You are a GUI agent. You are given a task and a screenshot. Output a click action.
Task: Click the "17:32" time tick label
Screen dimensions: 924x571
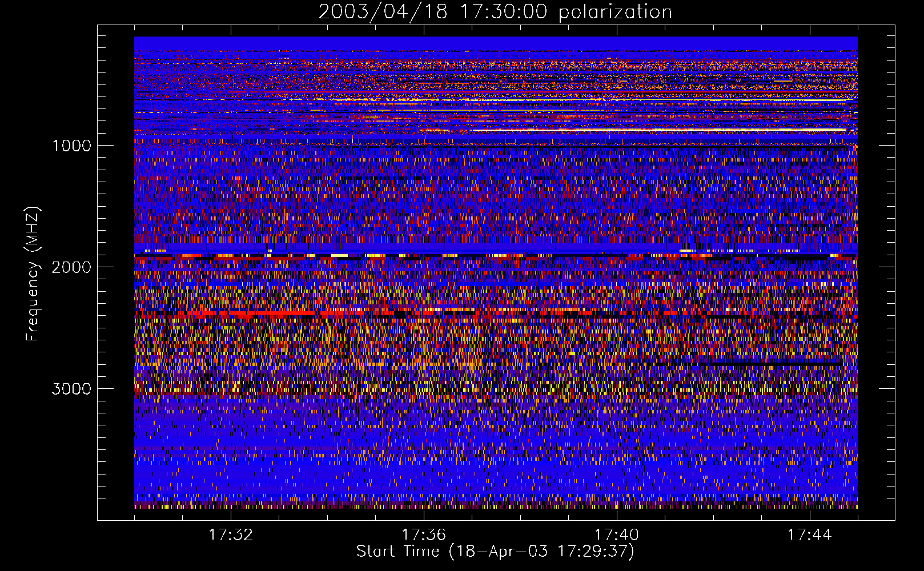click(231, 535)
